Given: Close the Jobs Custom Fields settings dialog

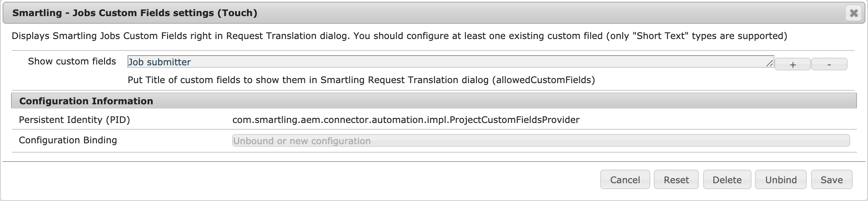Looking at the screenshot, I should (x=854, y=13).
